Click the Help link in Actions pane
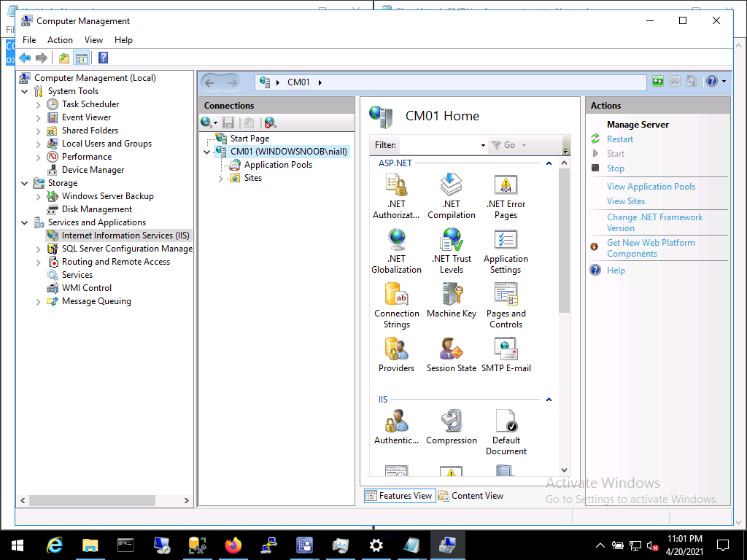 616,271
